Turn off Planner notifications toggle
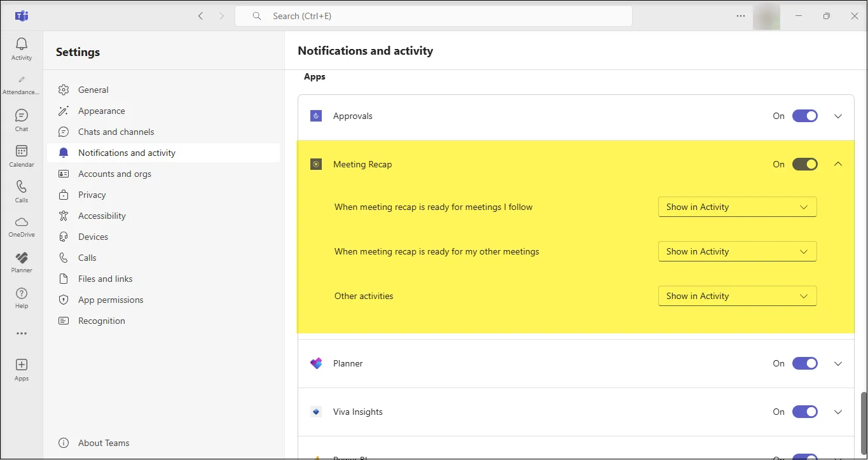The image size is (868, 460). point(805,363)
